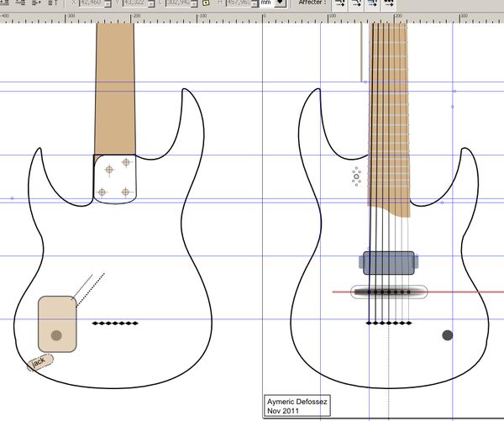Image resolution: width=504 pixels, height=421 pixels.
Task: Select the dotted wire line near cavity cover
Action: click(x=91, y=290)
